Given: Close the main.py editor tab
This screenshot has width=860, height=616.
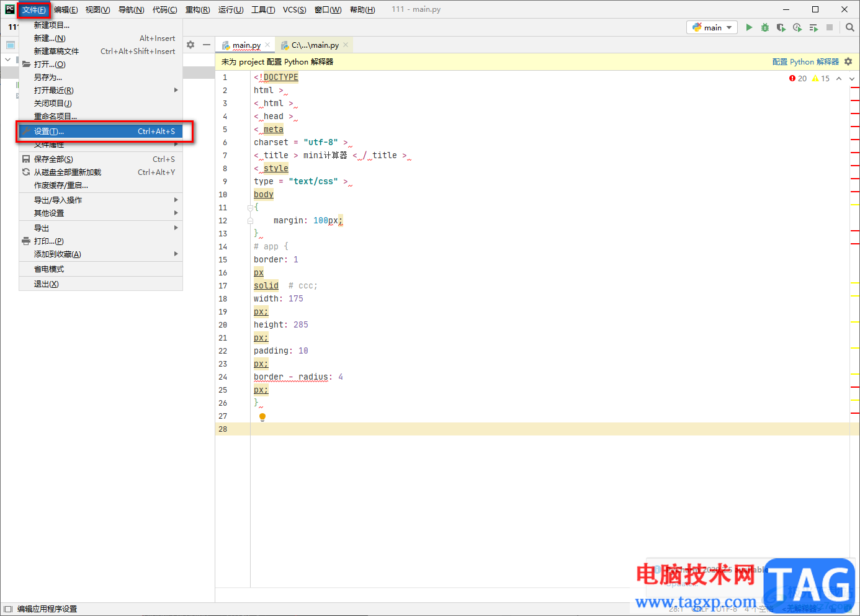Looking at the screenshot, I should coord(267,45).
